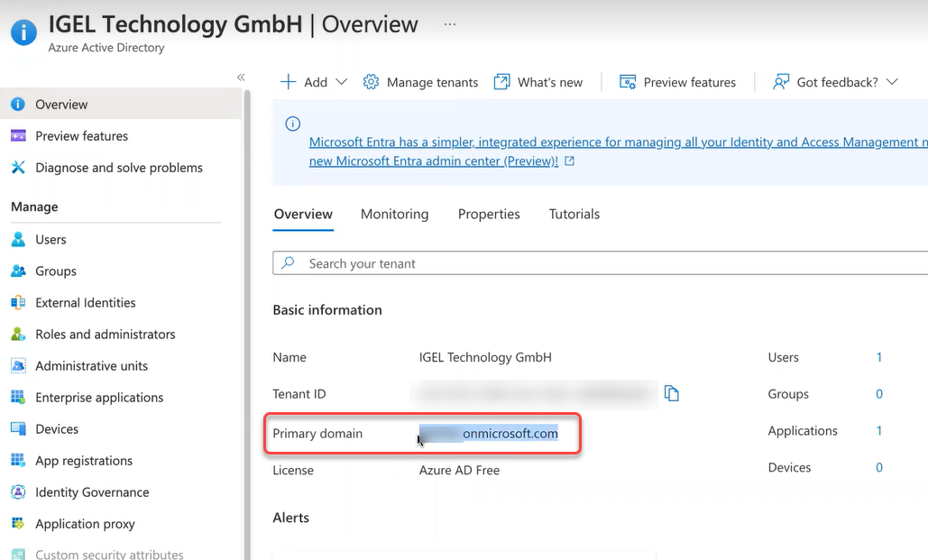The width and height of the screenshot is (928, 560).
Task: Follow the Microsoft Entra admin center link
Action: (x=433, y=161)
